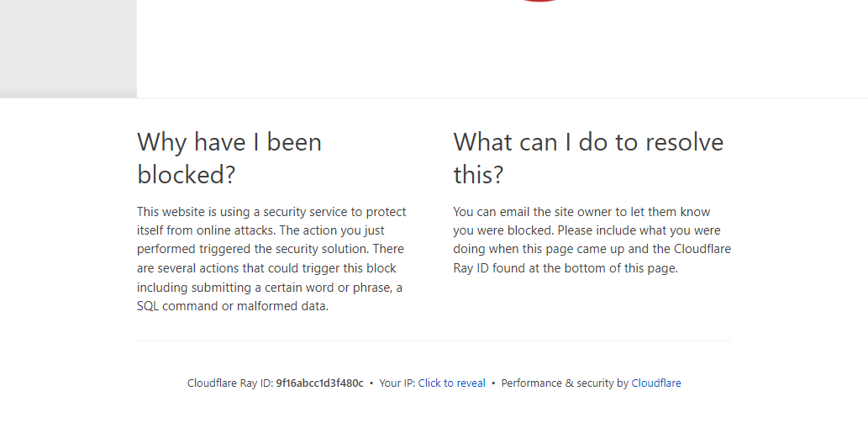Click the bullet separator after the Ray ID
Image resolution: width=868 pixels, height=428 pixels.
point(371,383)
